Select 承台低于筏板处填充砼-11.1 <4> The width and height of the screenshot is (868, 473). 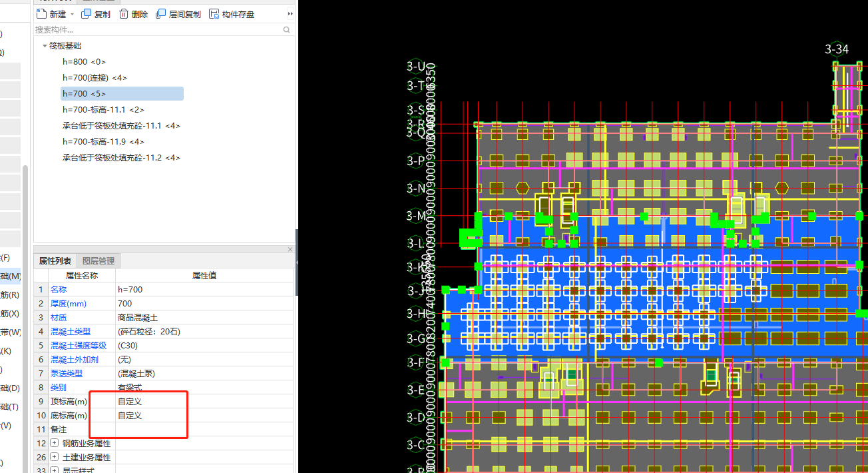pyautogui.click(x=121, y=126)
